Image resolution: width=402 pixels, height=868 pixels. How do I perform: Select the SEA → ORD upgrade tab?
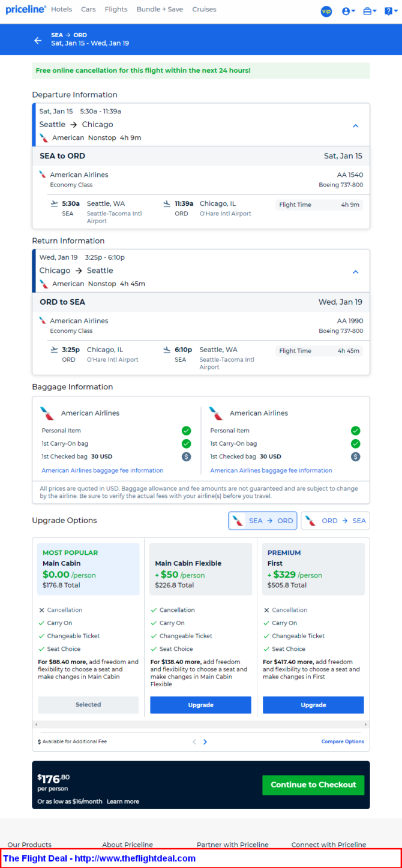click(x=263, y=521)
